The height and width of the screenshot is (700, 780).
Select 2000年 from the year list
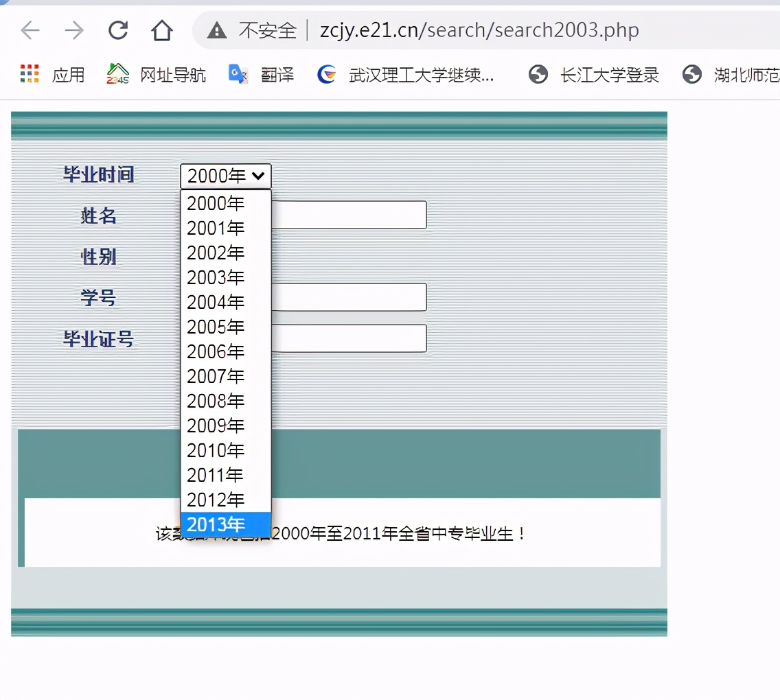[x=216, y=203]
